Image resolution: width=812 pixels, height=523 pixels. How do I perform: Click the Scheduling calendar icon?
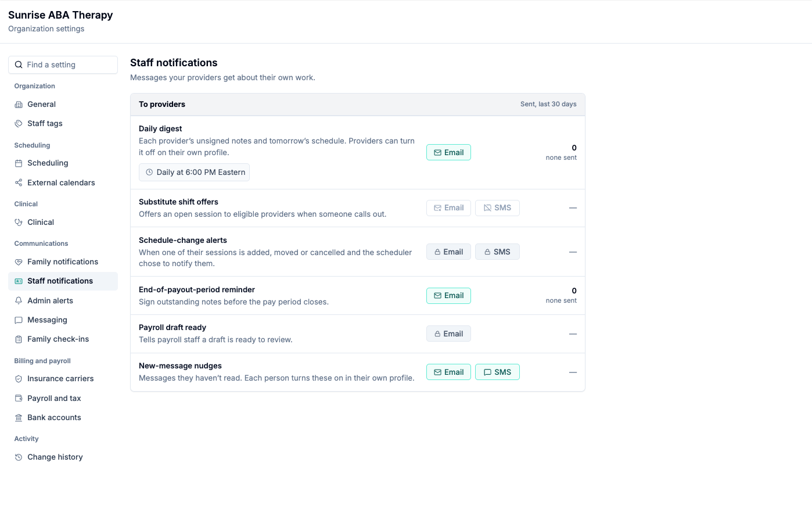19,163
